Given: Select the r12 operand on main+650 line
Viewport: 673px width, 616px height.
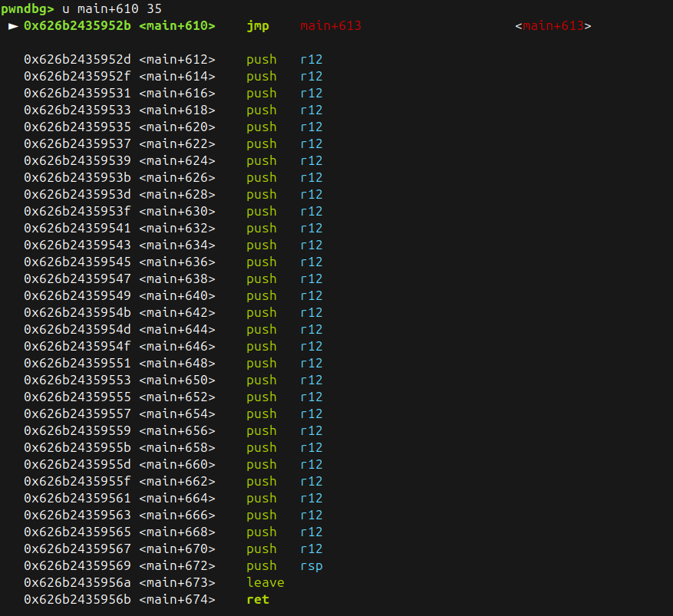Looking at the screenshot, I should 311,380.
